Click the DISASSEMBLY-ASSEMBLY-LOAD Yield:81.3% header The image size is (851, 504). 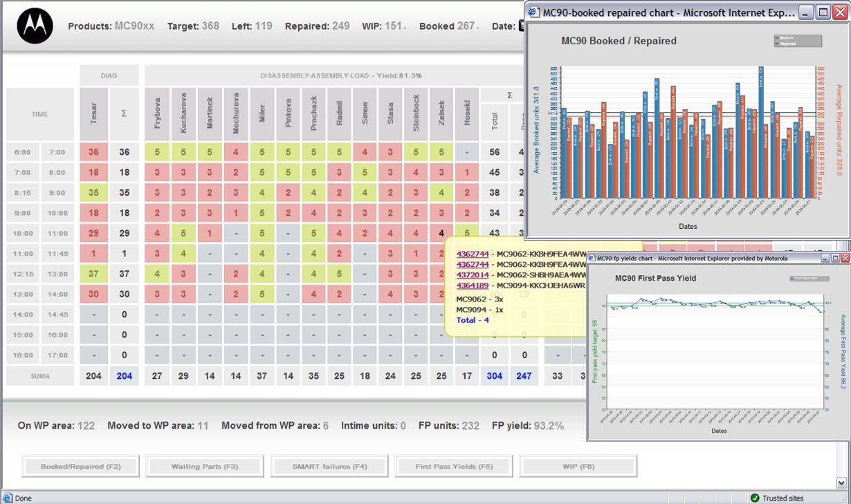(341, 75)
